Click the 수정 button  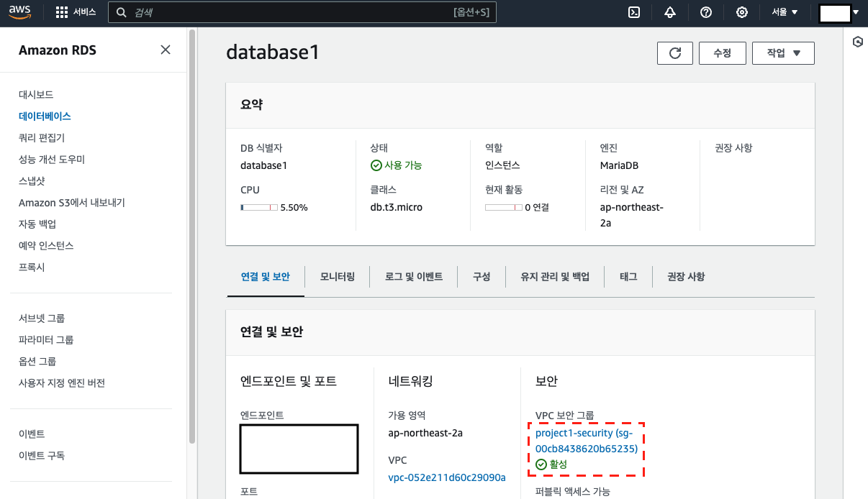tap(723, 53)
